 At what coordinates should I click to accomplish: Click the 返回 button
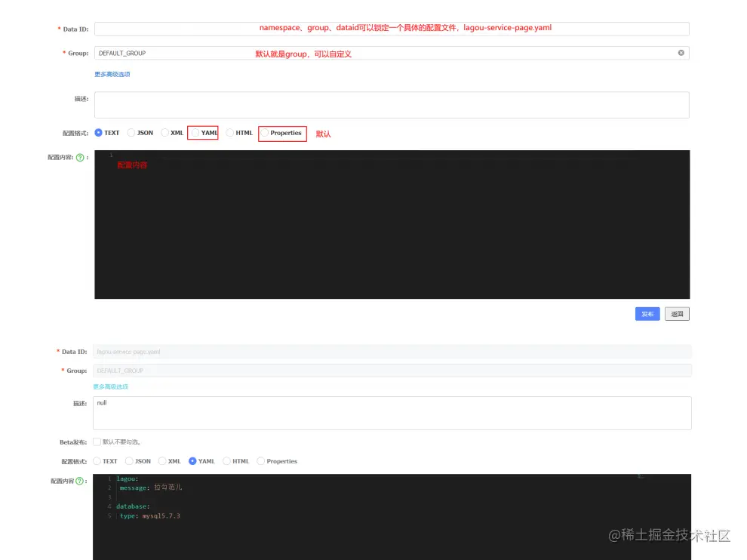tap(677, 314)
